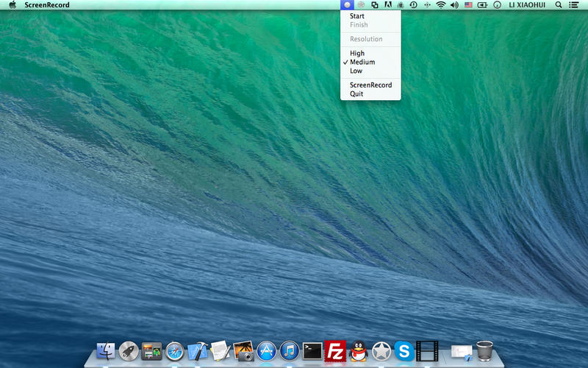Open FileZilla from the dock
This screenshot has height=368, width=588.
[x=336, y=351]
